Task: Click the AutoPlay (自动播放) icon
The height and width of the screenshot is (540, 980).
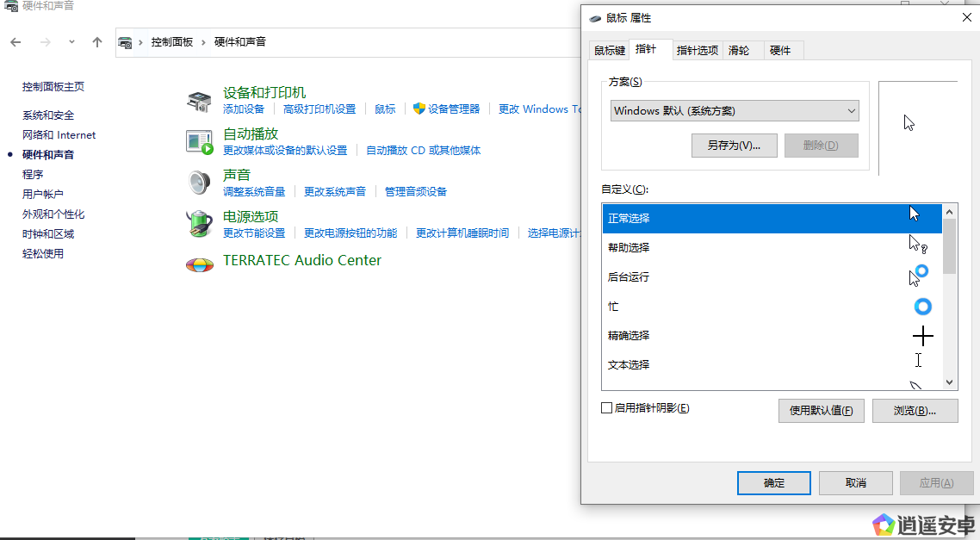Action: coord(199,141)
